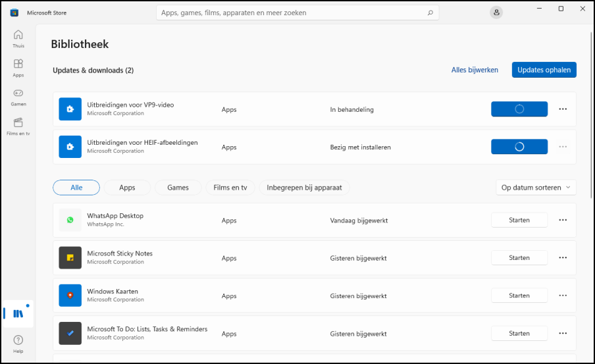Image resolution: width=595 pixels, height=364 pixels.
Task: Click the Microsoft Sticky Notes title text
Action: coord(120,253)
